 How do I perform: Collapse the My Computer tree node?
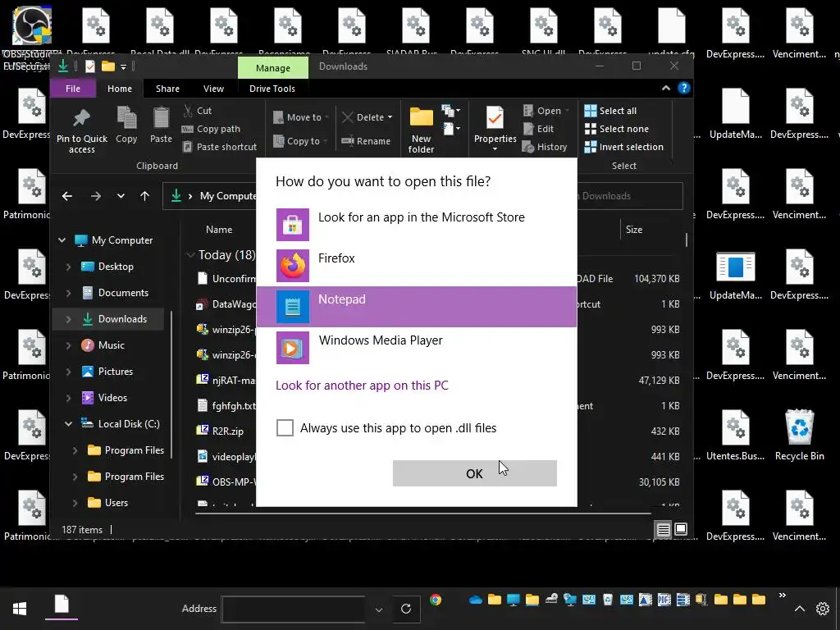pos(62,240)
